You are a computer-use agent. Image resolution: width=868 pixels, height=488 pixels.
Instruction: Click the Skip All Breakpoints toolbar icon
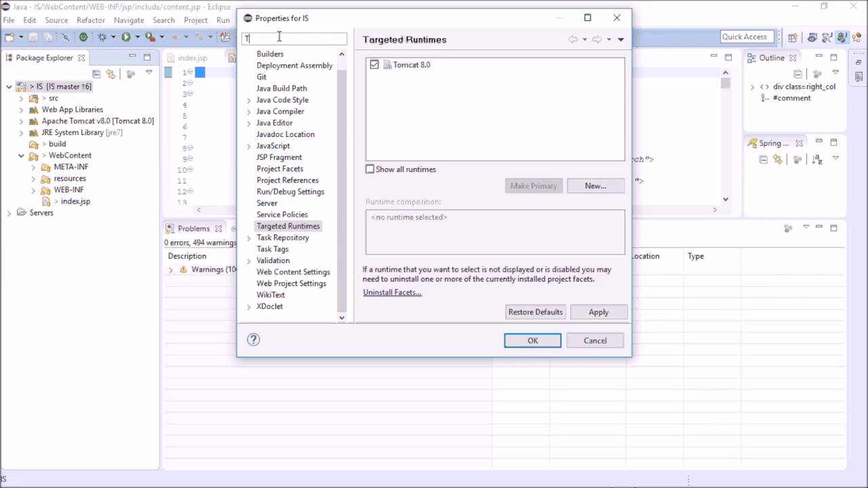66,37
